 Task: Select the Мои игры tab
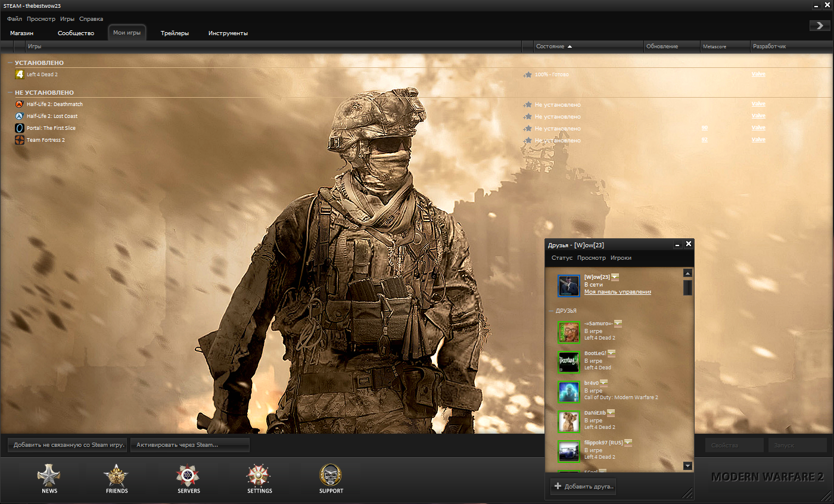pyautogui.click(x=127, y=33)
